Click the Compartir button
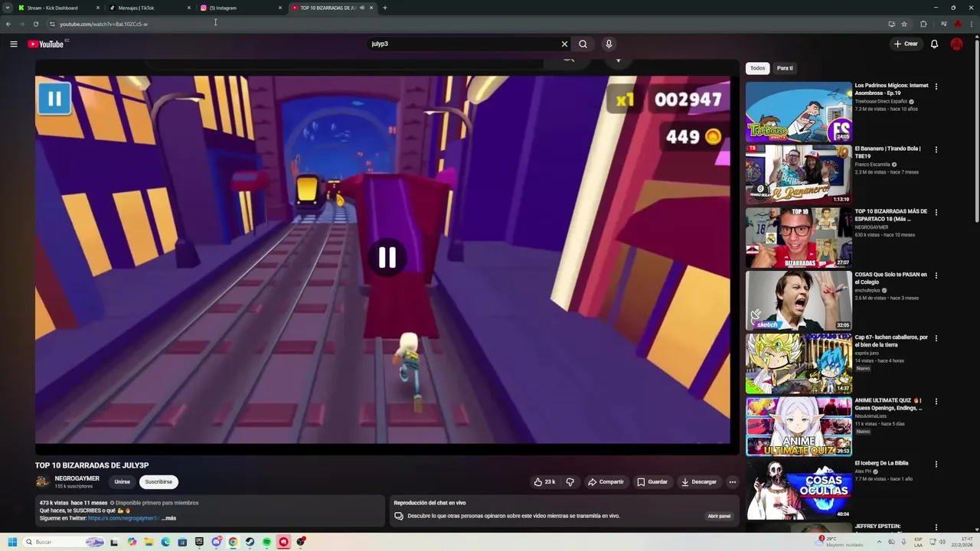The image size is (980, 551). [606, 482]
